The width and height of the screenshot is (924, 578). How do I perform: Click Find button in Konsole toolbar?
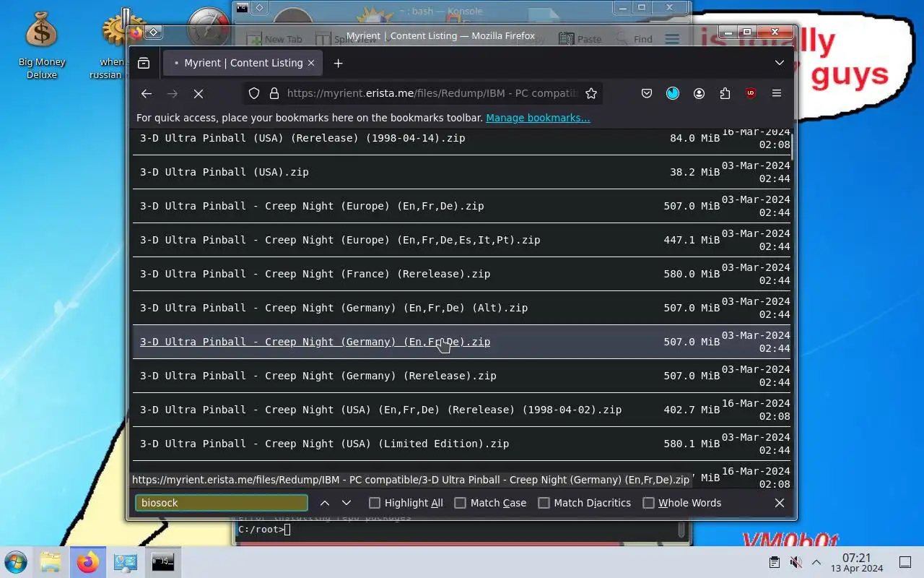(634, 39)
